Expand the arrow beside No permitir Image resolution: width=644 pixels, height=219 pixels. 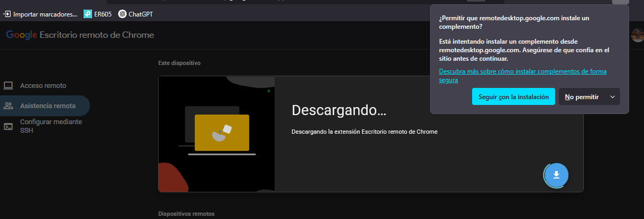[x=613, y=97]
